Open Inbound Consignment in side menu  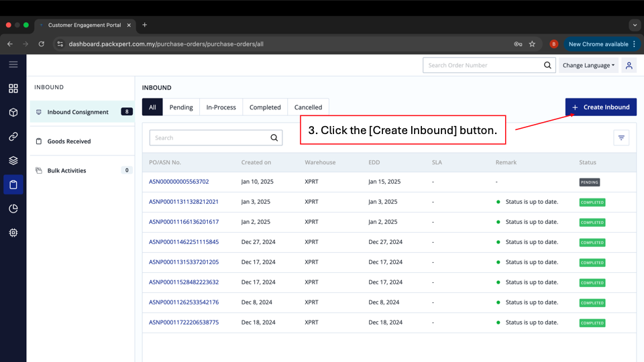click(x=82, y=112)
